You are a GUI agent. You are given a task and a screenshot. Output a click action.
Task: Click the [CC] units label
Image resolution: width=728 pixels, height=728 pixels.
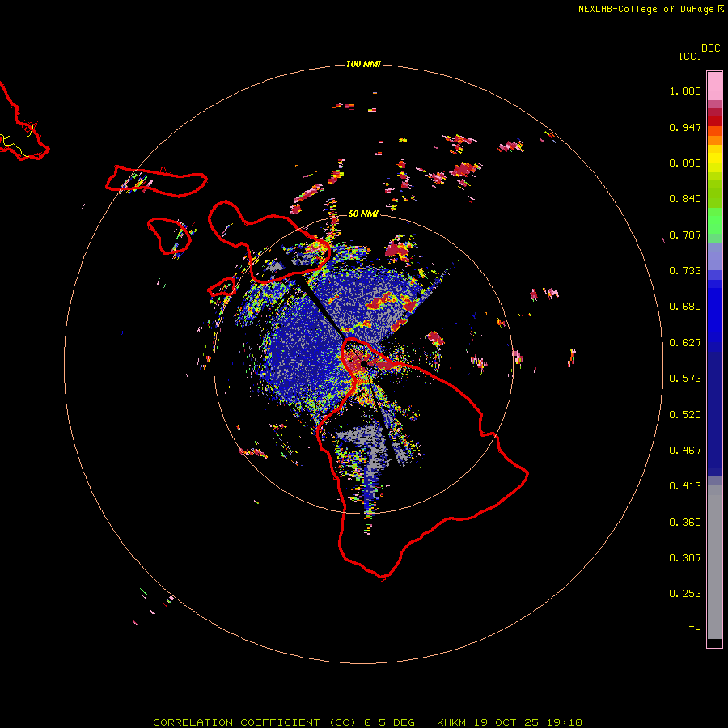tap(690, 56)
